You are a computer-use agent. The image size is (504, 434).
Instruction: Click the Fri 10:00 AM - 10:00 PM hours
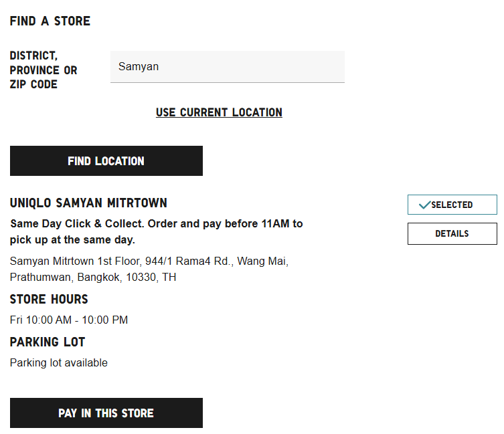(x=69, y=320)
